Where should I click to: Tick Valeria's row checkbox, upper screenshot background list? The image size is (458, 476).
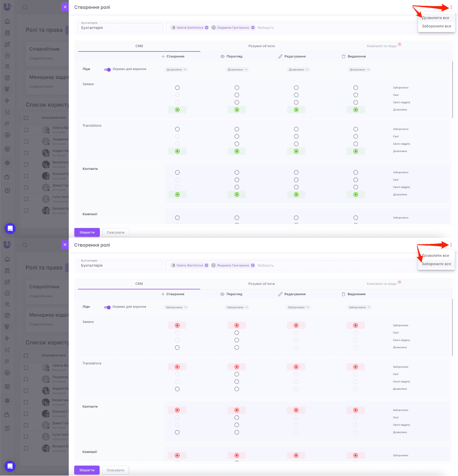(26, 130)
